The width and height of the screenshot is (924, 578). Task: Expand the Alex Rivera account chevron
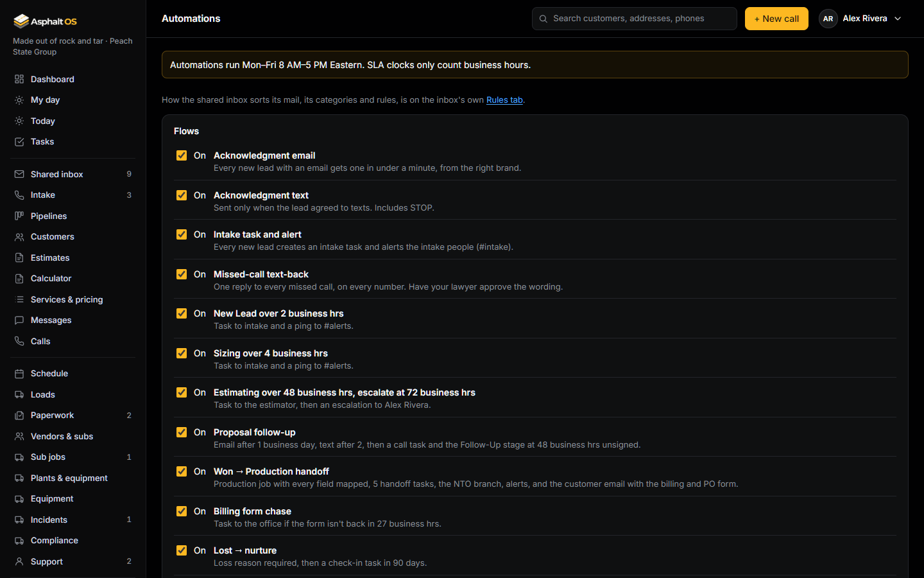pos(898,19)
